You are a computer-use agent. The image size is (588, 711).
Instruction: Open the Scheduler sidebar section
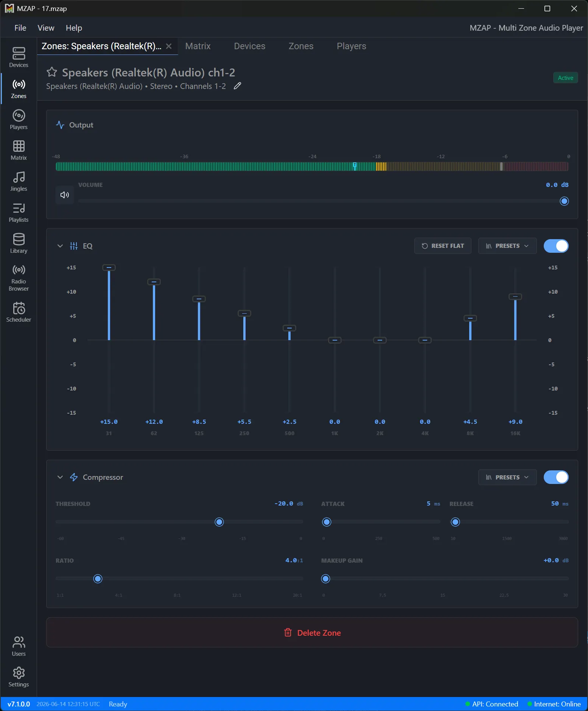tap(19, 313)
